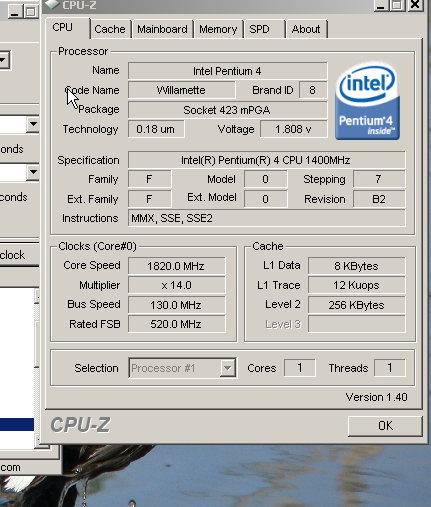This screenshot has width=431, height=507.
Task: Open the Memory tab
Action: [218, 29]
